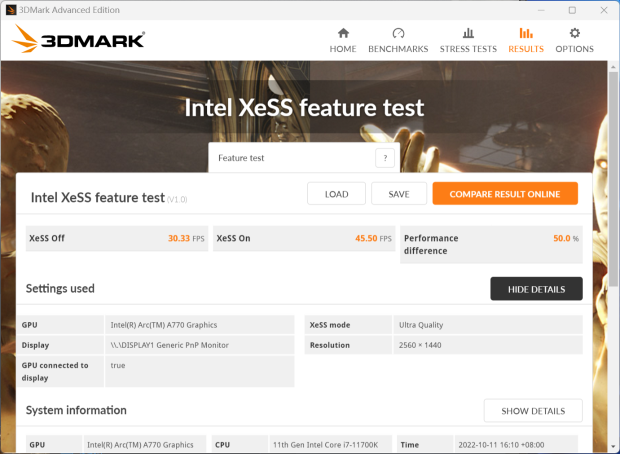Open the Stress Tests chart icon
The width and height of the screenshot is (620, 454).
(x=468, y=33)
